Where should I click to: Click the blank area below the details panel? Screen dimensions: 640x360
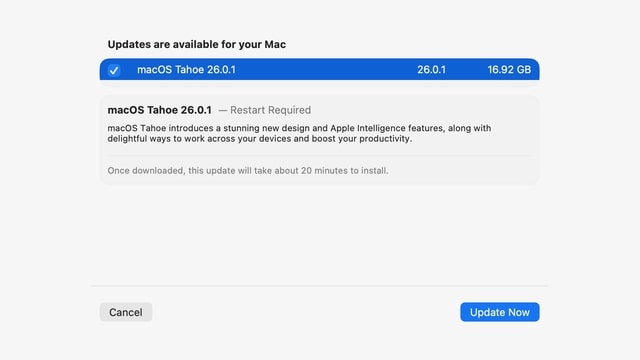pyautogui.click(x=320, y=235)
